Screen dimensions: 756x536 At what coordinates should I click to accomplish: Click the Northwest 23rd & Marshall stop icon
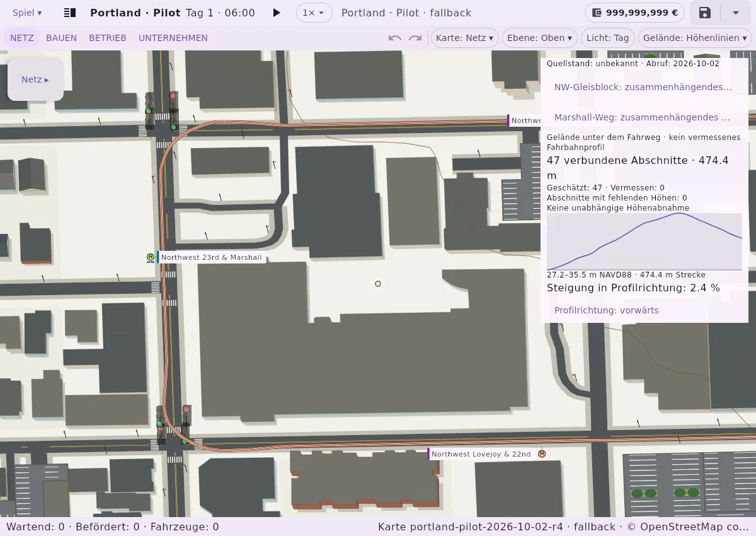click(151, 257)
